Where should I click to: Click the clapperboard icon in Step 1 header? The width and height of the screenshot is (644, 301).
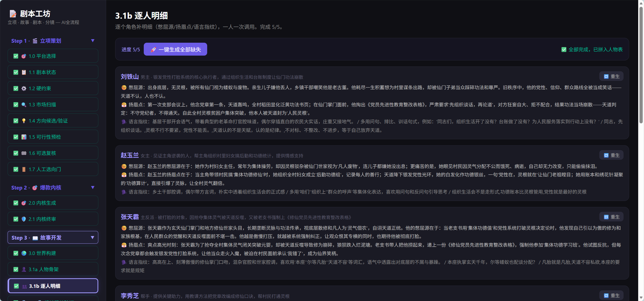pyautogui.click(x=35, y=41)
